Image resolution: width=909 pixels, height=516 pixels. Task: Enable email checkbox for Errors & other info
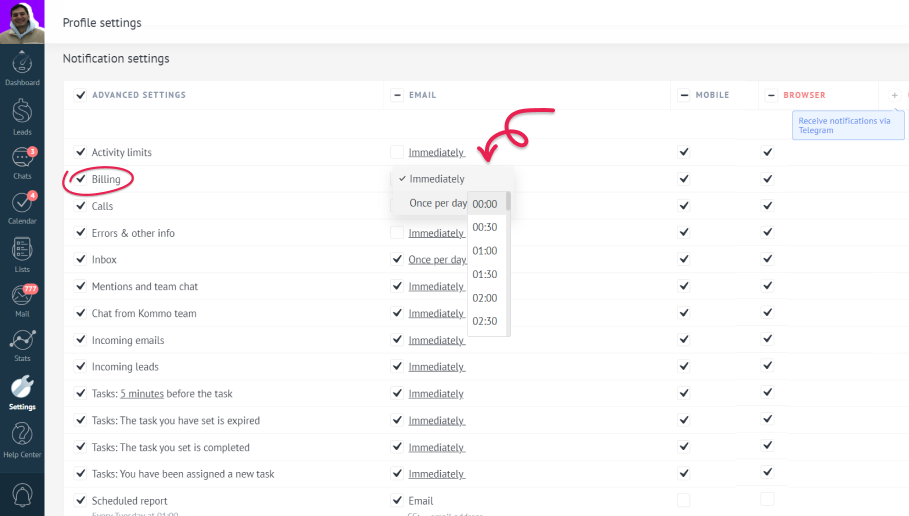pyautogui.click(x=397, y=232)
